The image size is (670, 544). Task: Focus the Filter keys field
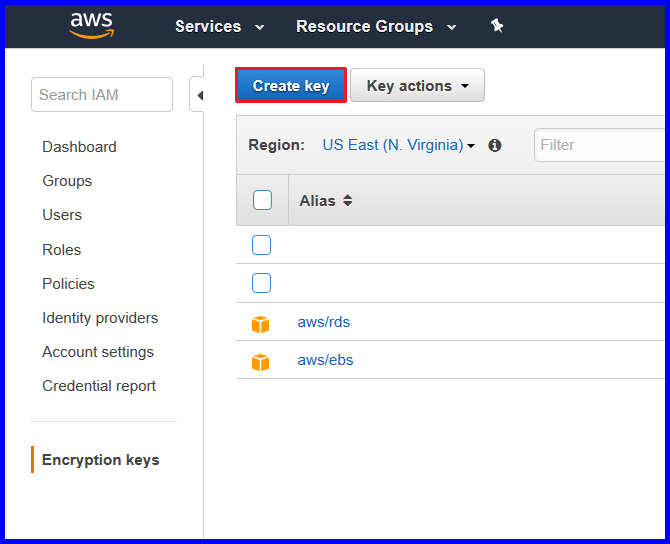pyautogui.click(x=599, y=145)
